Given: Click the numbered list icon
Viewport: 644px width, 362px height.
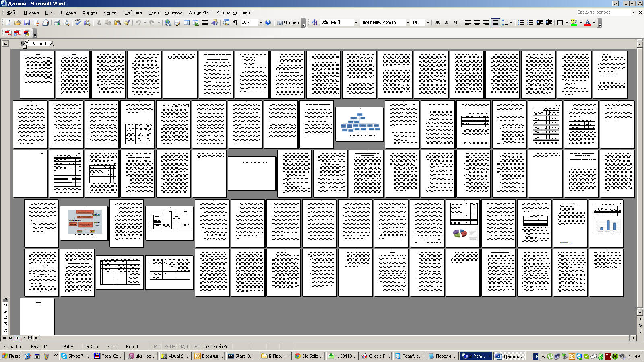Looking at the screenshot, I should 520,23.
